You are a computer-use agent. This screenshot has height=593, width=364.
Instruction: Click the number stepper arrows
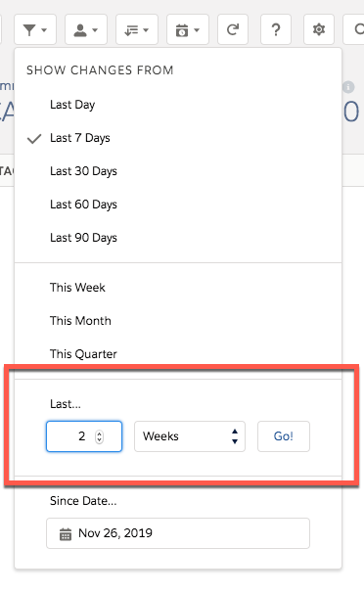[99, 436]
